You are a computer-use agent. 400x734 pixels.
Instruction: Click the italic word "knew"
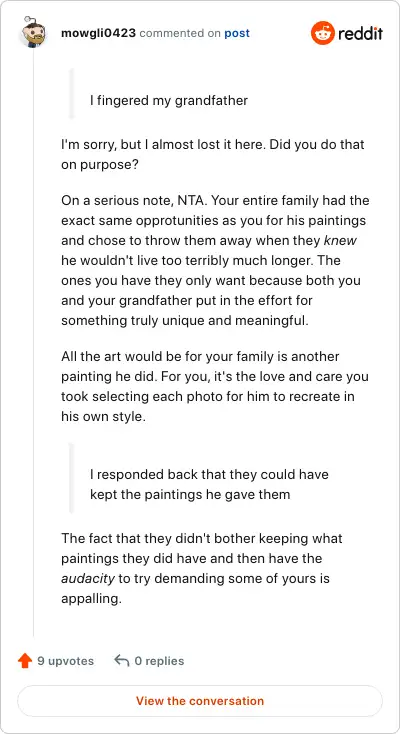point(340,241)
